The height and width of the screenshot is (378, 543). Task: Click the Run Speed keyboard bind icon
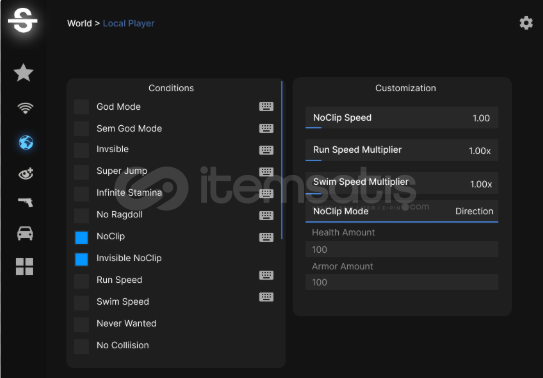(x=266, y=275)
